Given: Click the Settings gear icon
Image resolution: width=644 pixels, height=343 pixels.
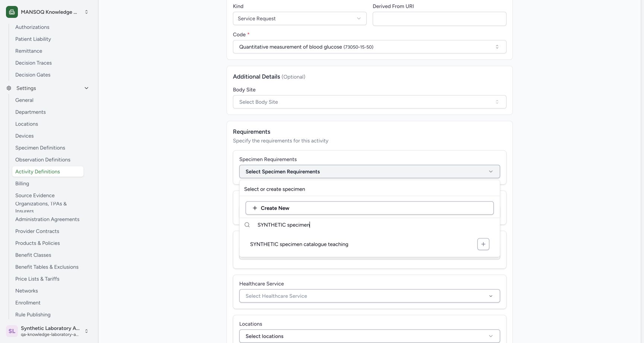Looking at the screenshot, I should 9,88.
